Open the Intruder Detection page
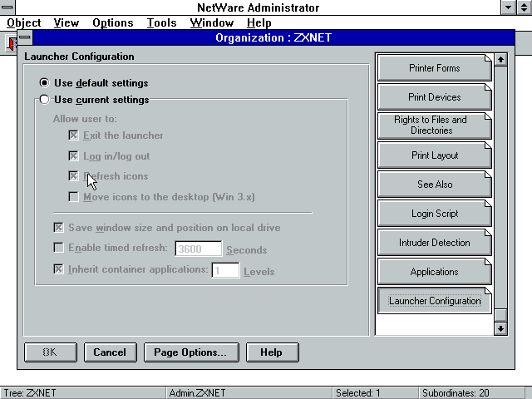Screen dimensions: 532x399 [434, 243]
